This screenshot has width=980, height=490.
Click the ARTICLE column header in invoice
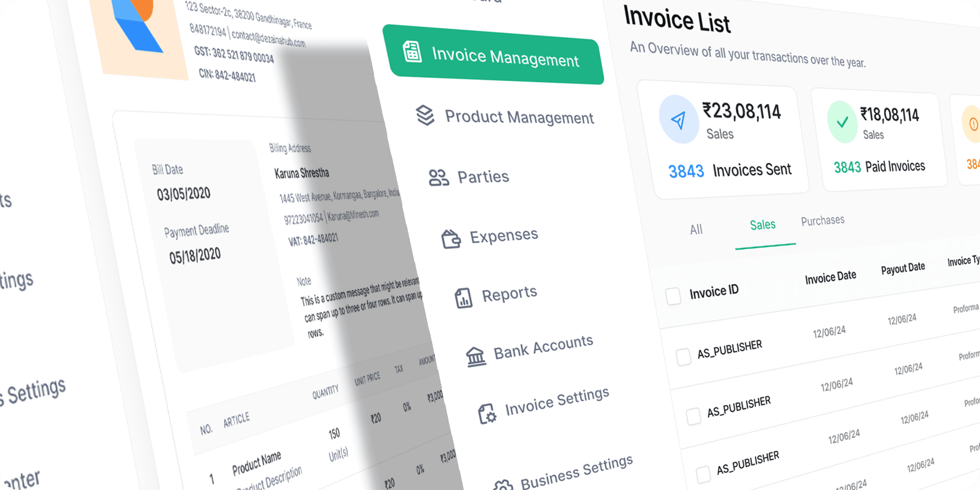236,420
